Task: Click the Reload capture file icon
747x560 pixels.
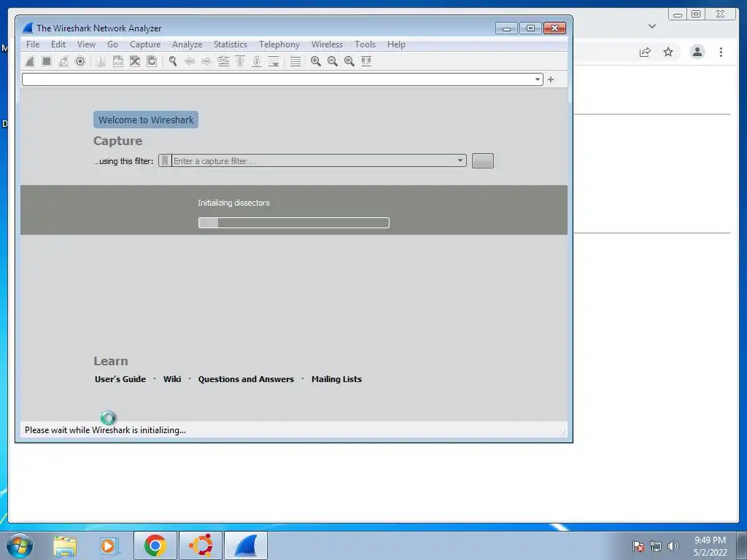Action: pyautogui.click(x=152, y=61)
